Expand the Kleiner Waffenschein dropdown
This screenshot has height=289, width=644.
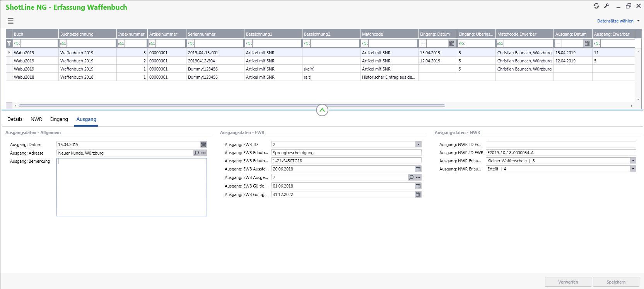tap(633, 160)
